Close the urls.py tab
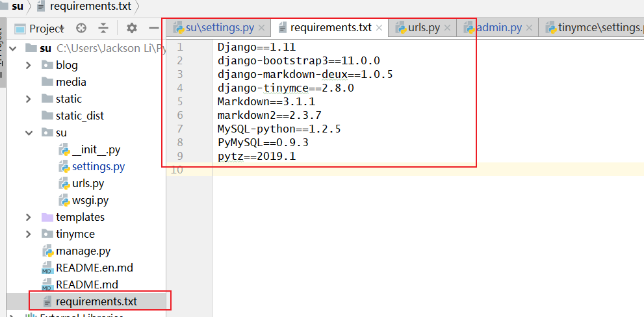This screenshot has width=644, height=317. tap(447, 29)
